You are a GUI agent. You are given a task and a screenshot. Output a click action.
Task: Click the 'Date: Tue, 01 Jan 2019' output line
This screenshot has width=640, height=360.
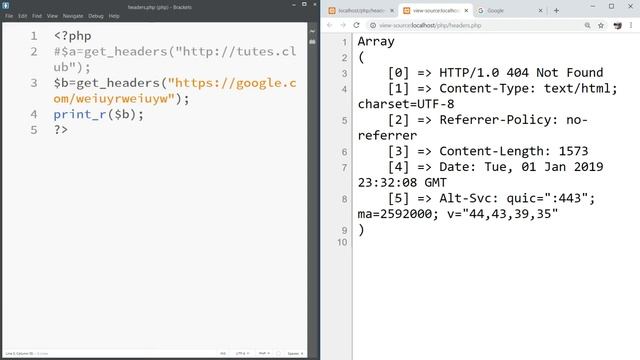tap(521, 167)
